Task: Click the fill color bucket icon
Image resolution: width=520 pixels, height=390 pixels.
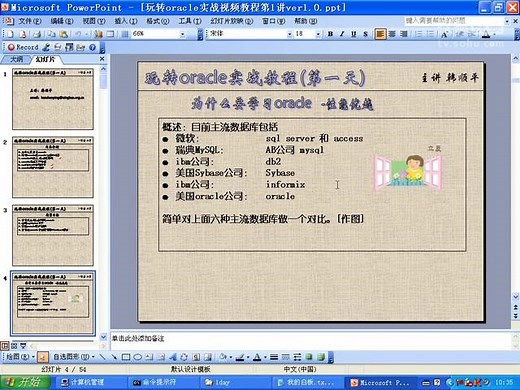Action: 223,357
